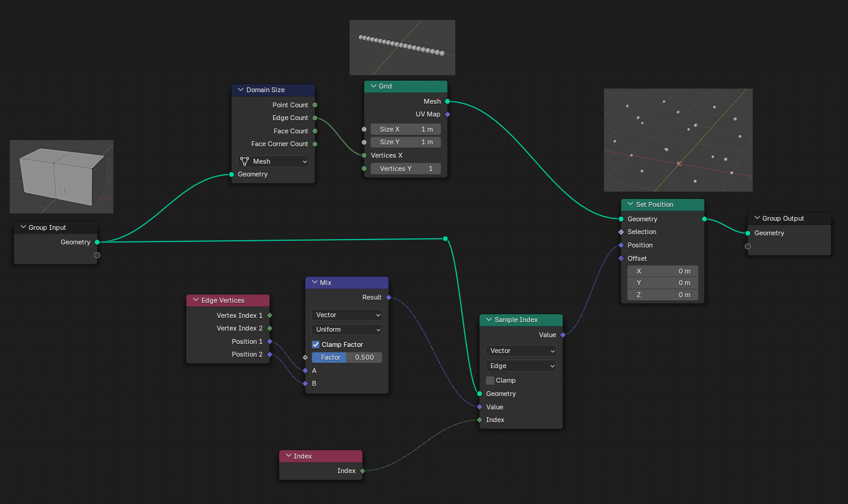The height and width of the screenshot is (504, 848).
Task: Click Group Output Geometry input socket
Action: 748,233
